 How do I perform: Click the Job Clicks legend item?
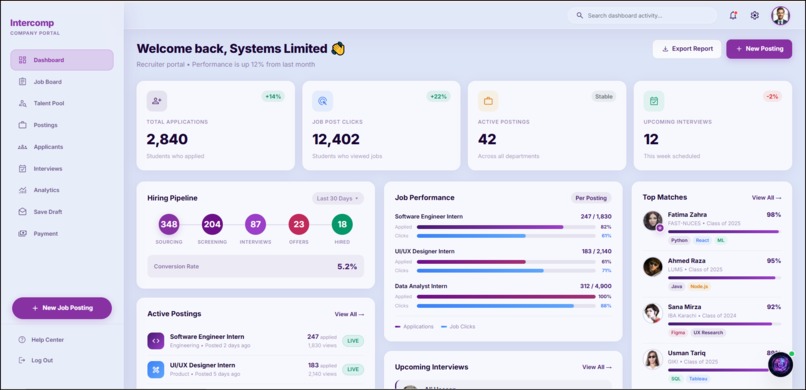coord(458,326)
